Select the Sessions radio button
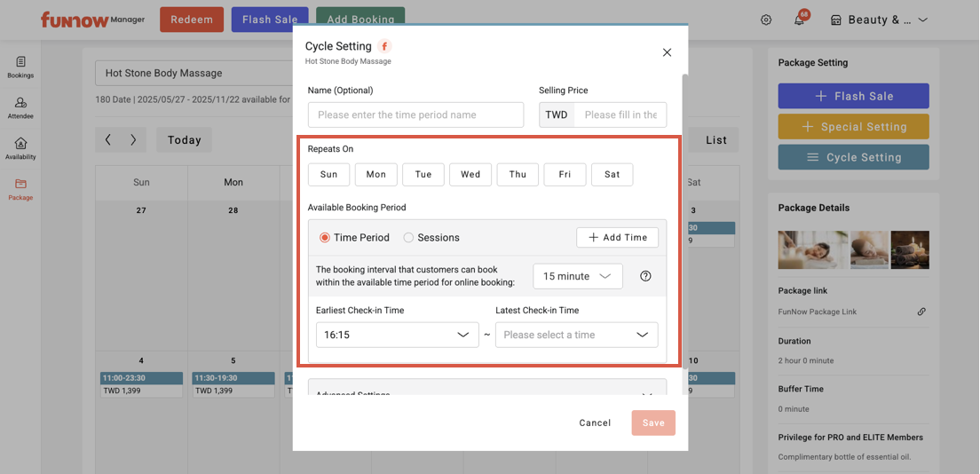Viewport: 980px width, 474px height. tap(408, 238)
